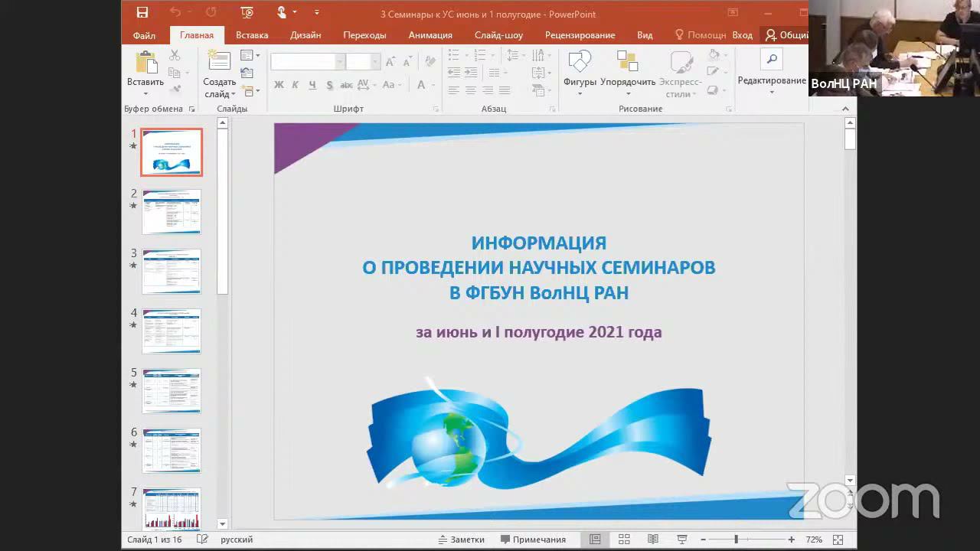The image size is (980, 551).
Task: Undo the last action
Action: coord(175,12)
